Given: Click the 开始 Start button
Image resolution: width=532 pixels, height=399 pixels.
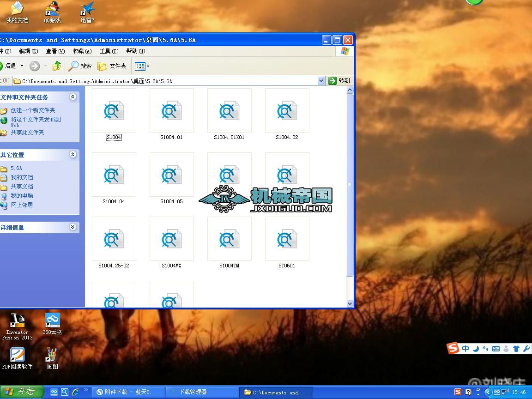Looking at the screenshot, I should click(22, 392).
